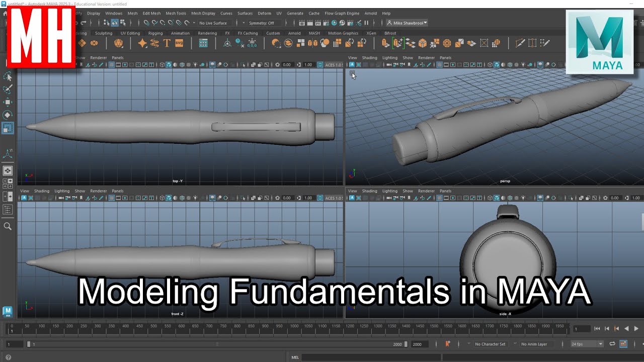
Task: Toggle select by component type on status line
Action: click(x=122, y=23)
